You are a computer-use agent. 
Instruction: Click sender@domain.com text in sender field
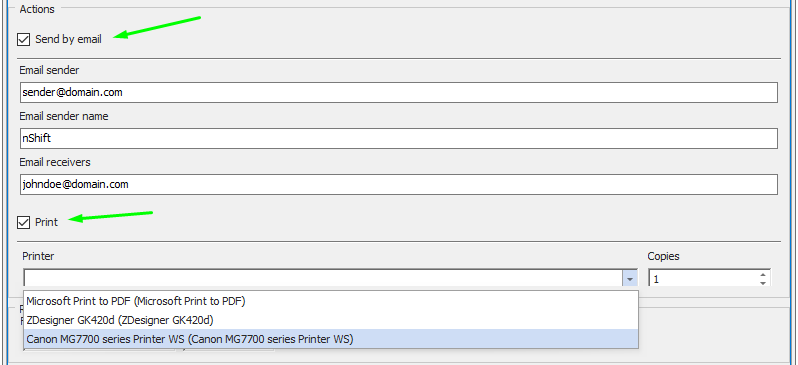(72, 93)
